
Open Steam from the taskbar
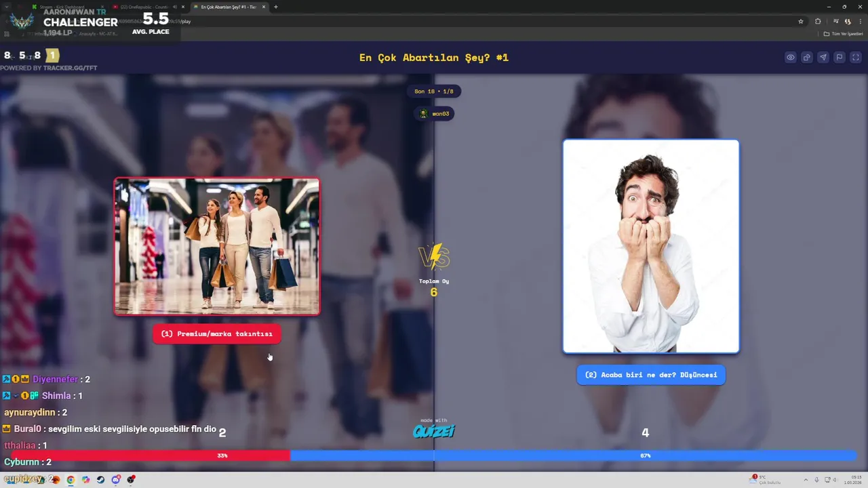[x=100, y=480]
